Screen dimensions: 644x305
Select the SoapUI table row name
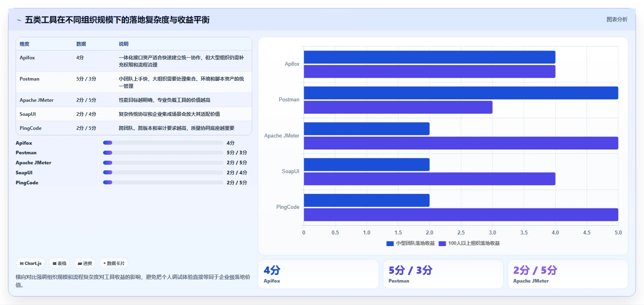click(28, 114)
